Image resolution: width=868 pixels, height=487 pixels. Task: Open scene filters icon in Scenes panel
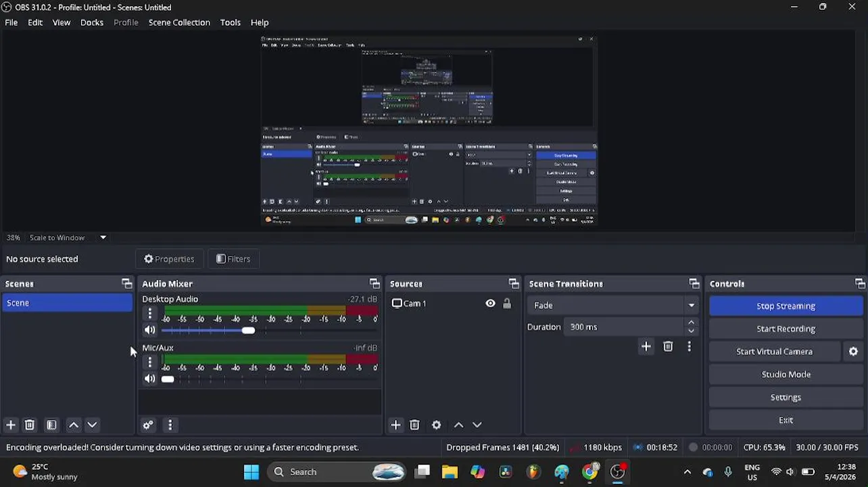click(51, 425)
